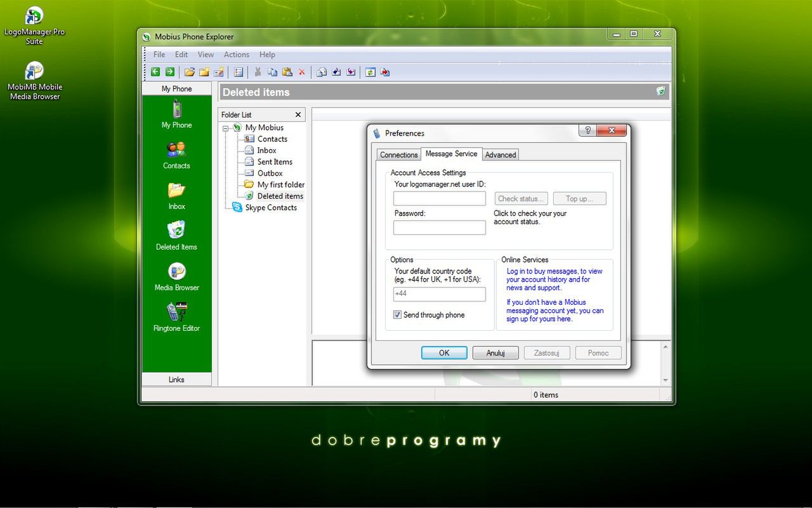Click the blue arrow reply toolbar icon

pos(336,72)
